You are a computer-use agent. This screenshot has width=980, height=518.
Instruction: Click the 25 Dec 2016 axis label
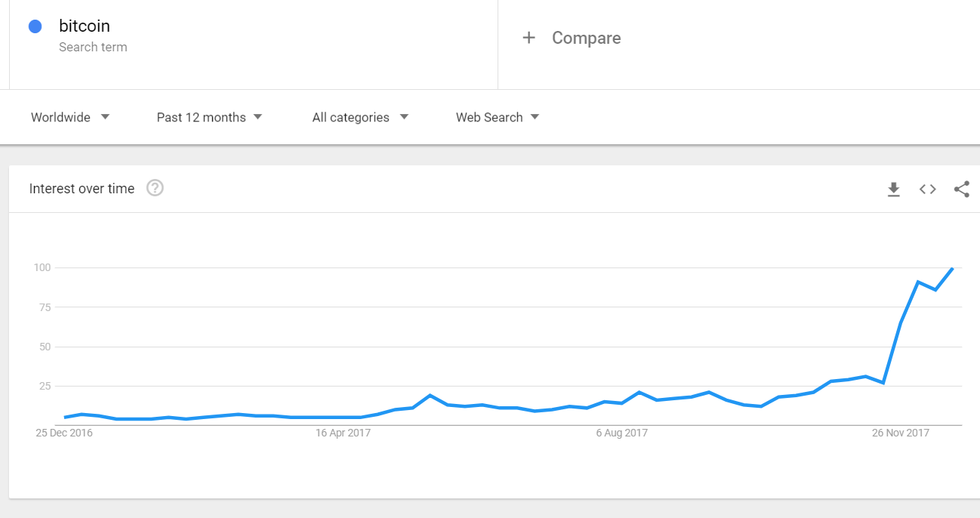(64, 433)
